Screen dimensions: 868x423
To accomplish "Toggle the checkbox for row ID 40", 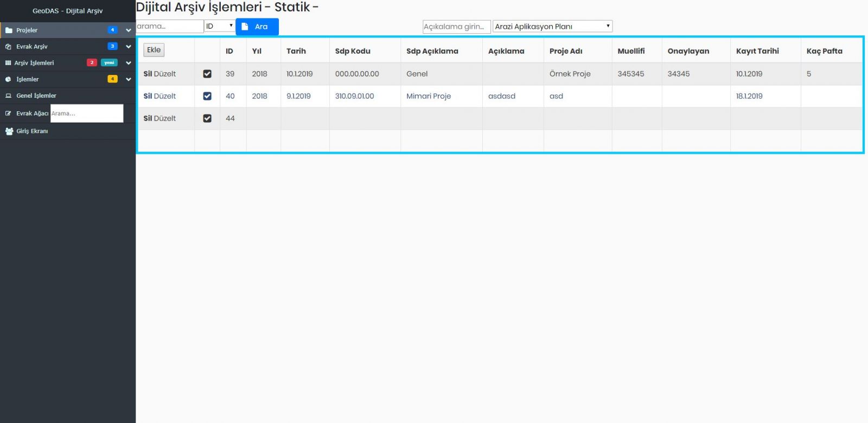I will pyautogui.click(x=207, y=96).
